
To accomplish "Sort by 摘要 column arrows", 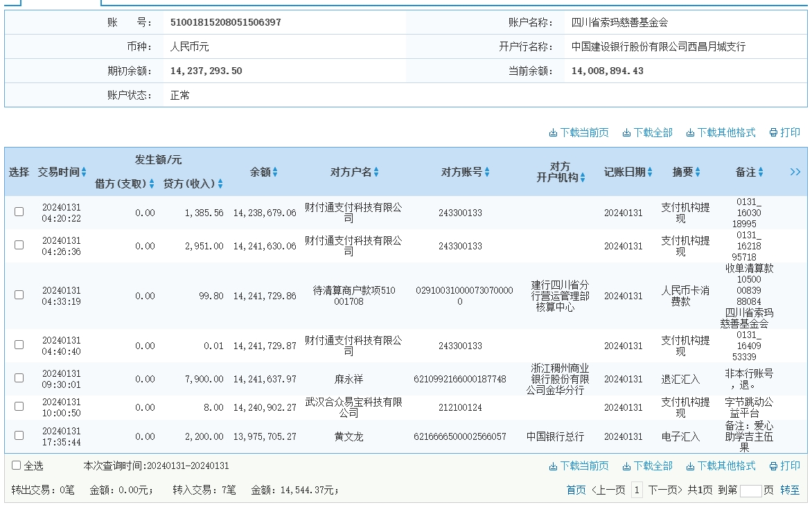I will [698, 172].
